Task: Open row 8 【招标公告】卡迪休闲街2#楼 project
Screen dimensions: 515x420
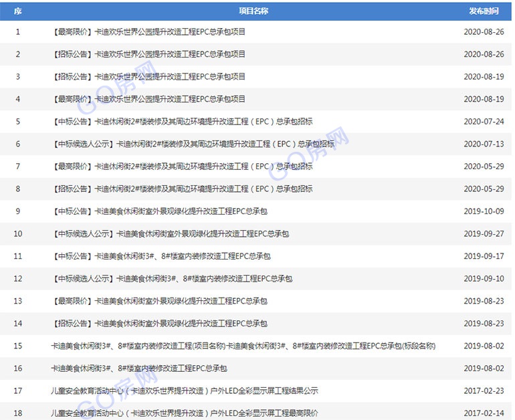Action: pos(183,189)
